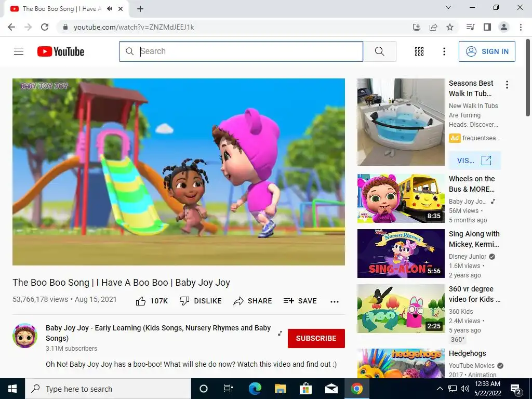Open Wheels on the Bus thumbnail
532x399 pixels.
(x=401, y=198)
